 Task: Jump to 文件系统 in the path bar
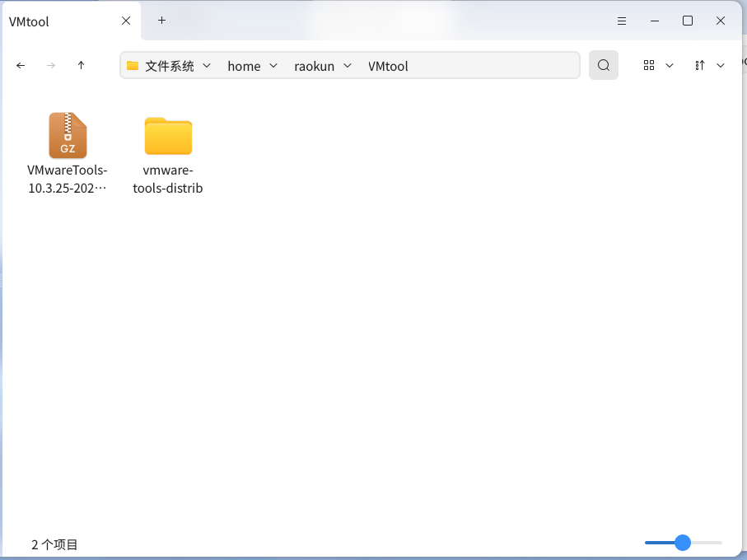tap(170, 66)
